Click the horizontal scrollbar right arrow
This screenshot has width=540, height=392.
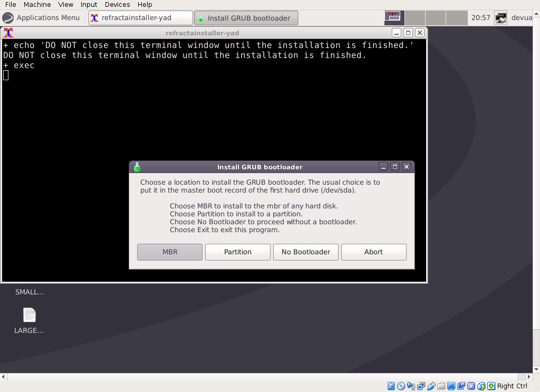pyautogui.click(x=529, y=377)
